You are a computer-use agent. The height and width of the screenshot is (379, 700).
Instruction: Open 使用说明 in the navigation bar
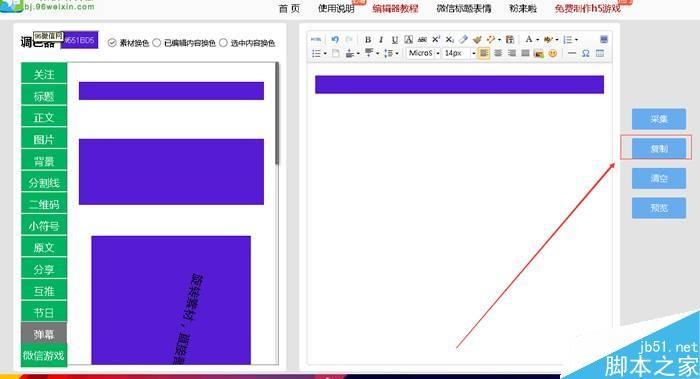point(336,8)
